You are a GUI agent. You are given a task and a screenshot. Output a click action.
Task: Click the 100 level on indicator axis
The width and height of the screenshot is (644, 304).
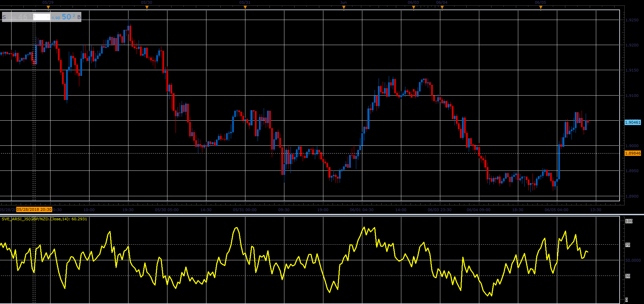629,221
